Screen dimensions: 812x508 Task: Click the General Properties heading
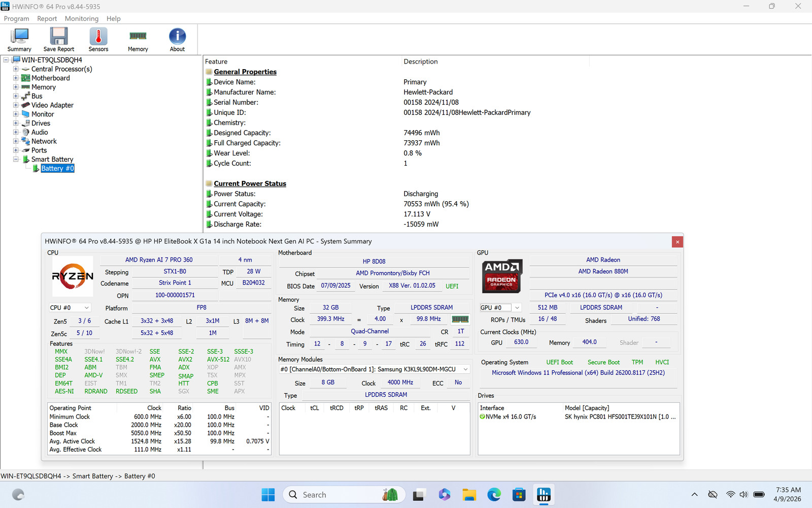tap(245, 72)
